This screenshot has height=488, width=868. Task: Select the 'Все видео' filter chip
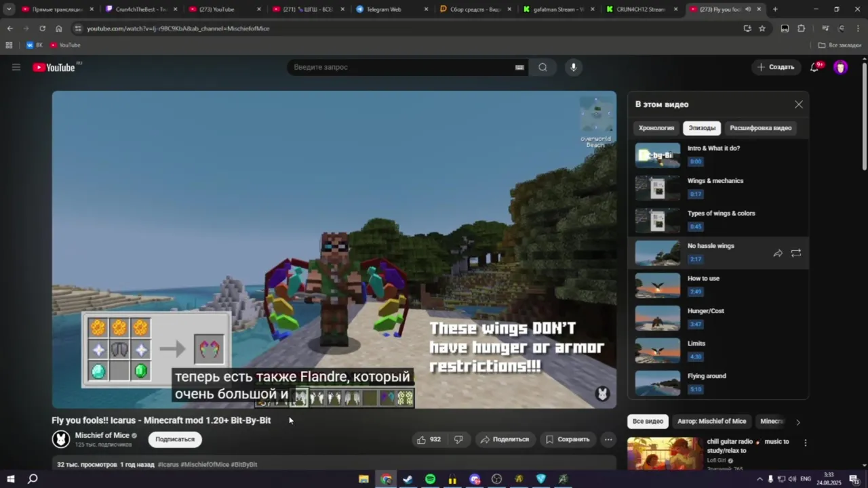click(x=648, y=422)
